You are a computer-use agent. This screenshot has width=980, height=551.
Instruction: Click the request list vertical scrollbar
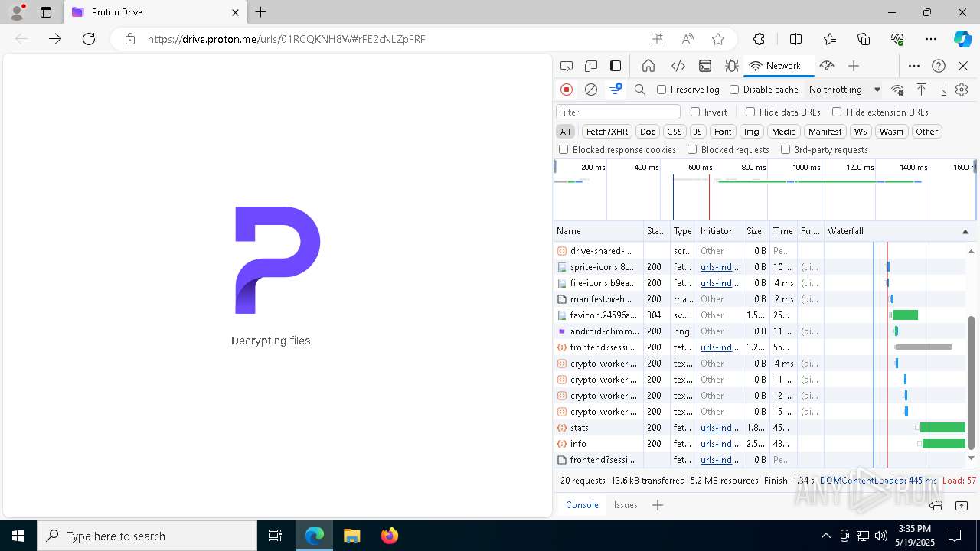[972, 383]
